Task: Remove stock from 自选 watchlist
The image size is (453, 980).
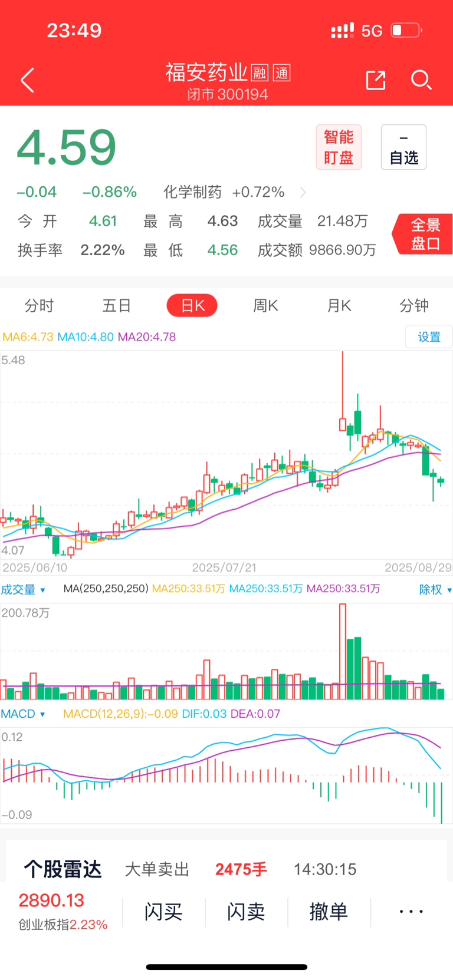Action: [403, 147]
